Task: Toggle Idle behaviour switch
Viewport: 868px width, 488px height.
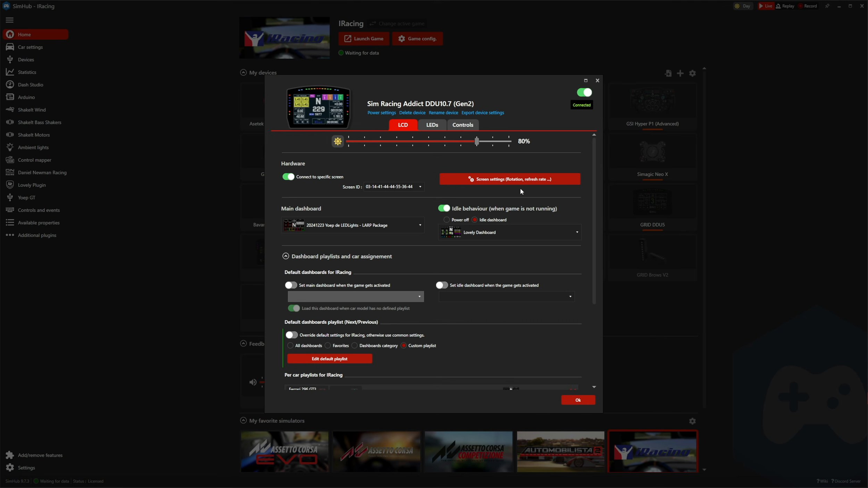Action: 444,208
